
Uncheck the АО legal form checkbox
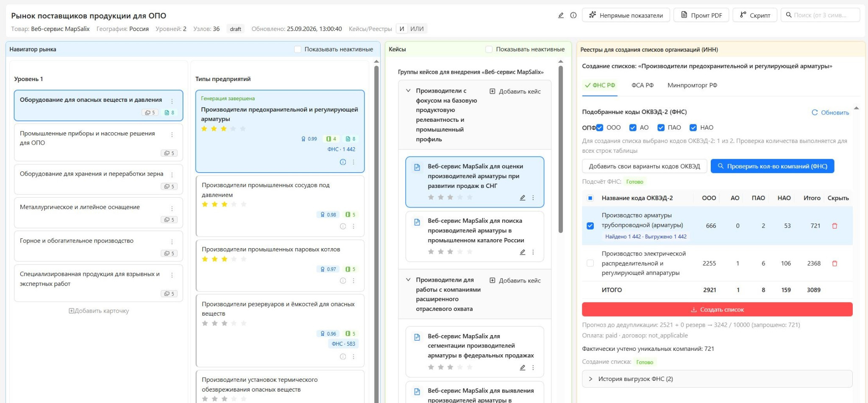click(633, 128)
